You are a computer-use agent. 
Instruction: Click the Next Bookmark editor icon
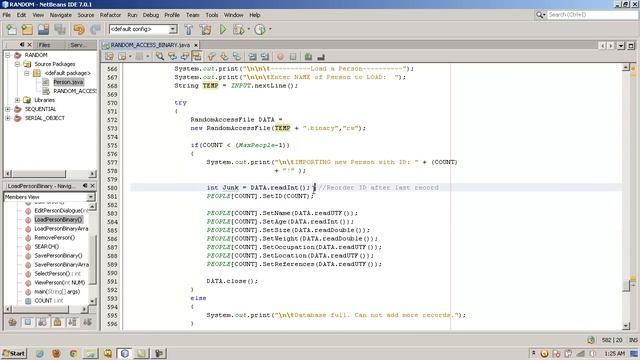(224, 57)
